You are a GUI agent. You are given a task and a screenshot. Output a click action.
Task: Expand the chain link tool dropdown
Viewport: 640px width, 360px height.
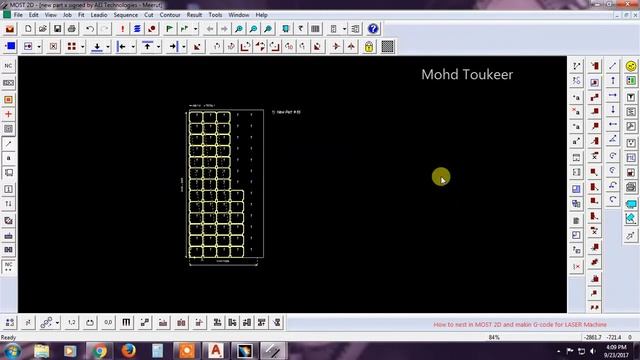click(x=57, y=323)
